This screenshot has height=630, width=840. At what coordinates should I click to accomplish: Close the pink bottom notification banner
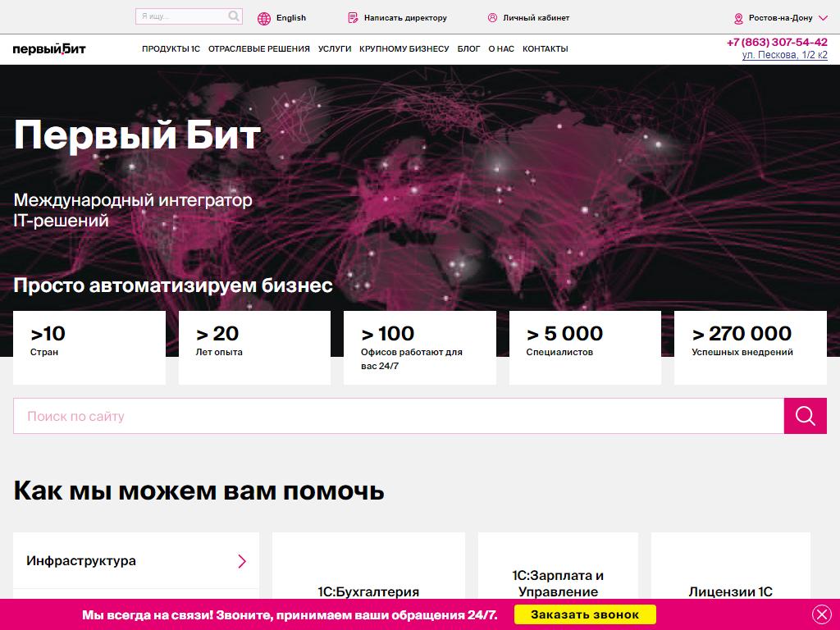[821, 614]
